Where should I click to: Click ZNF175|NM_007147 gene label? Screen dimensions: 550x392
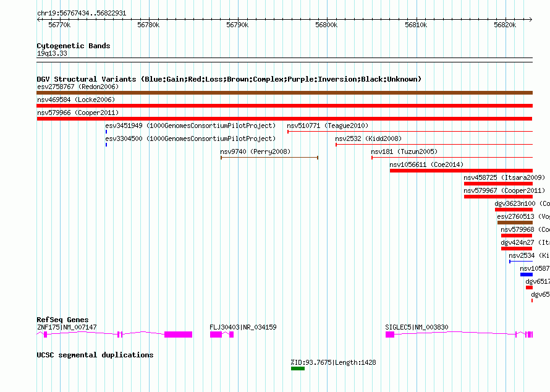coord(67,327)
